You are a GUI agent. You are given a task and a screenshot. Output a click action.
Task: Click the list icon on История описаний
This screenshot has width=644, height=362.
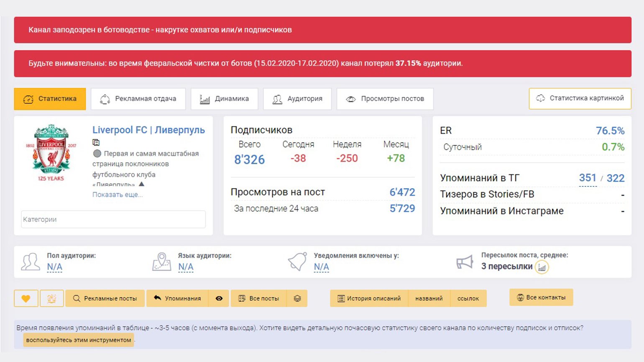[341, 298]
